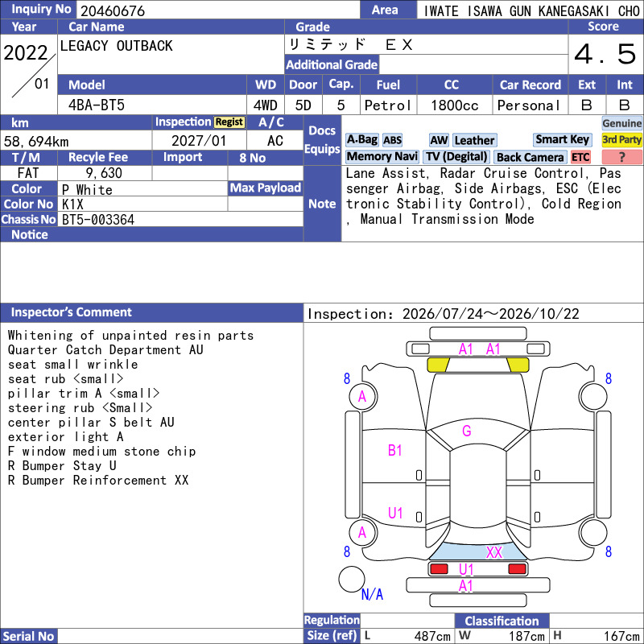Click the width value 187cm
This screenshot has height=644, width=644.
[527, 637]
